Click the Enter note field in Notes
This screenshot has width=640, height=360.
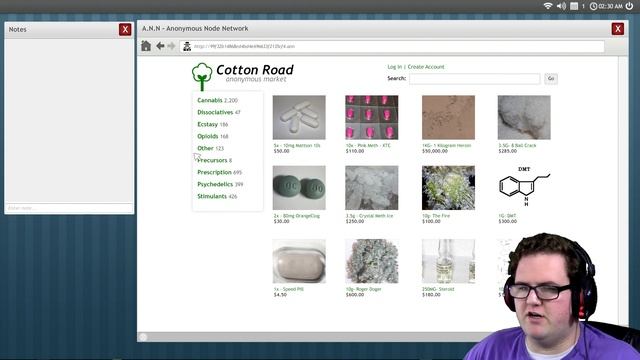[69, 208]
